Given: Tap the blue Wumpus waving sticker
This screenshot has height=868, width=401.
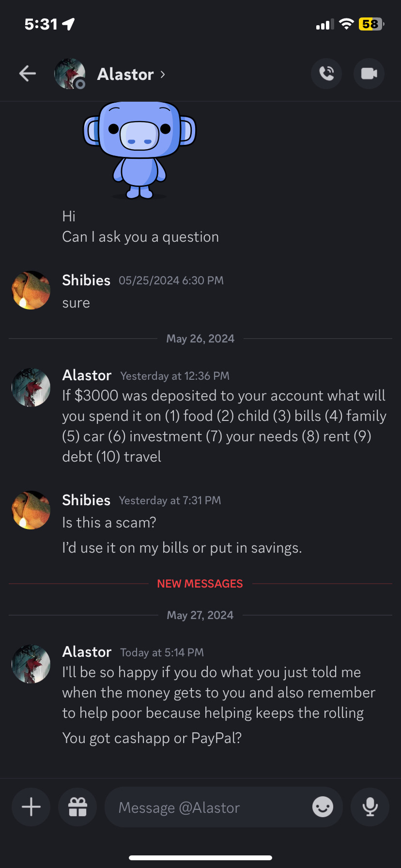Looking at the screenshot, I should (x=139, y=149).
